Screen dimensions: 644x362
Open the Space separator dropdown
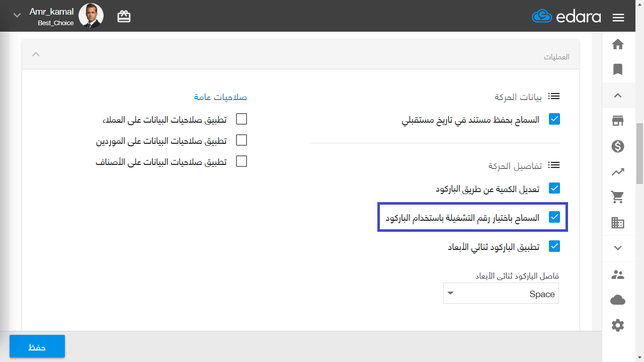(501, 294)
